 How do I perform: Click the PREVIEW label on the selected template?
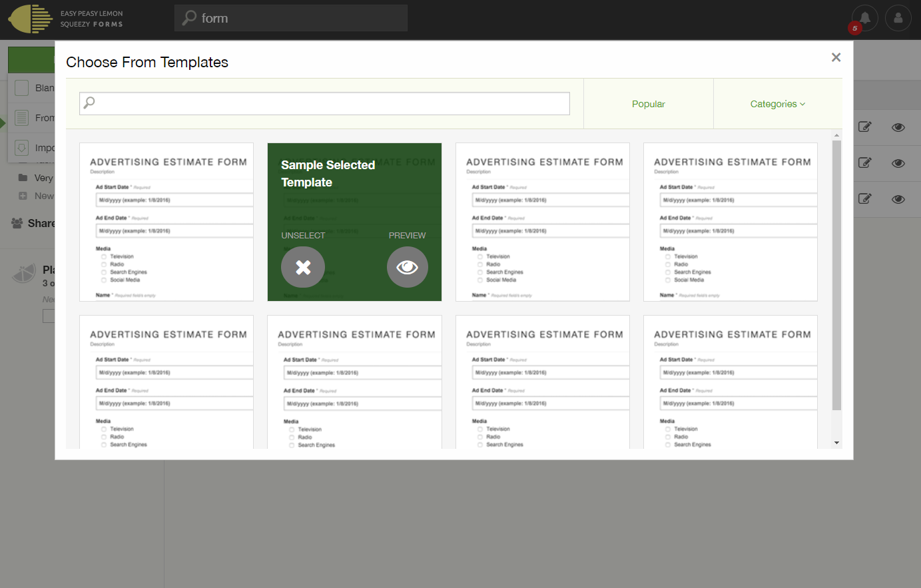pos(407,236)
